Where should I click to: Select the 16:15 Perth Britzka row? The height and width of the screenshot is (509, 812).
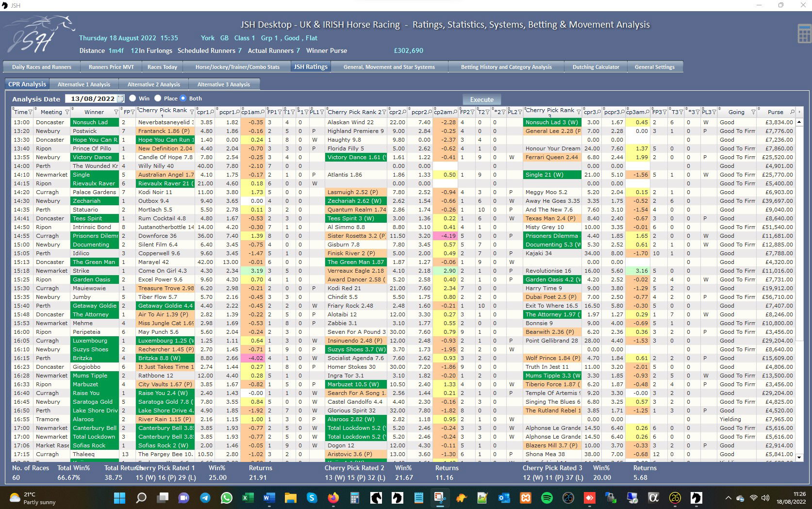pos(404,358)
